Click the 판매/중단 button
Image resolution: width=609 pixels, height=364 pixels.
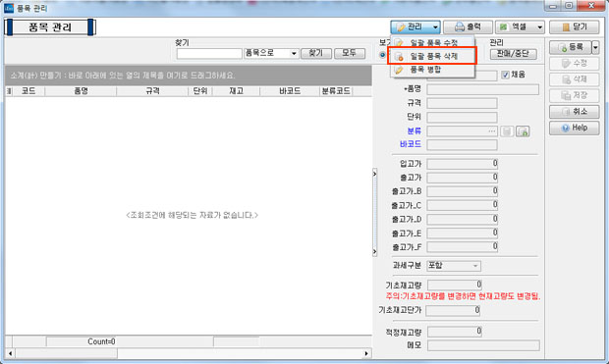pos(513,54)
